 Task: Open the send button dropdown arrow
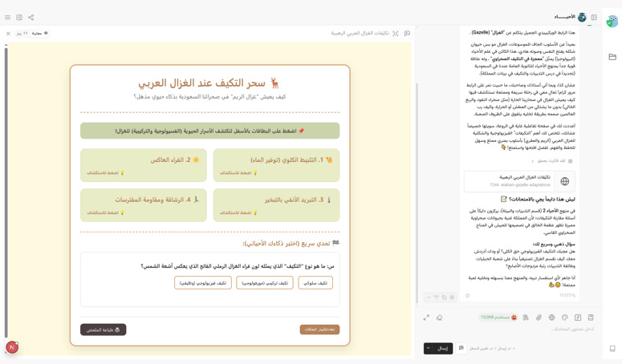429,349
